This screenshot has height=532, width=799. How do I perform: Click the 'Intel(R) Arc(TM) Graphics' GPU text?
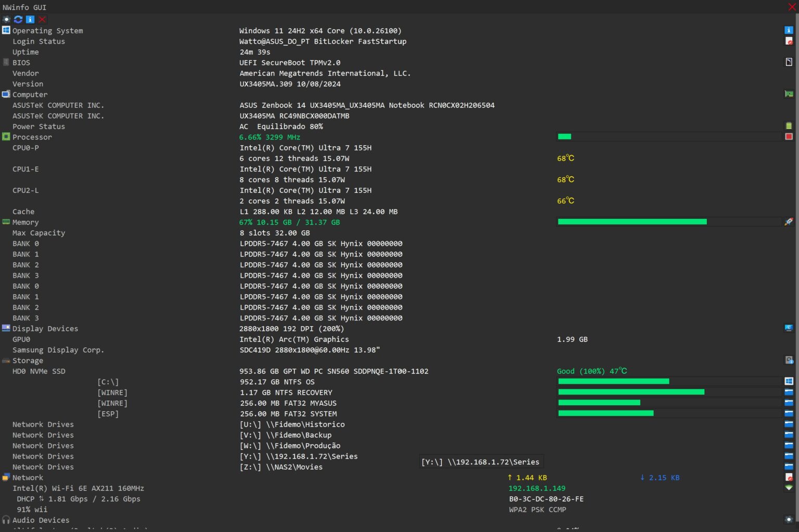click(x=294, y=339)
